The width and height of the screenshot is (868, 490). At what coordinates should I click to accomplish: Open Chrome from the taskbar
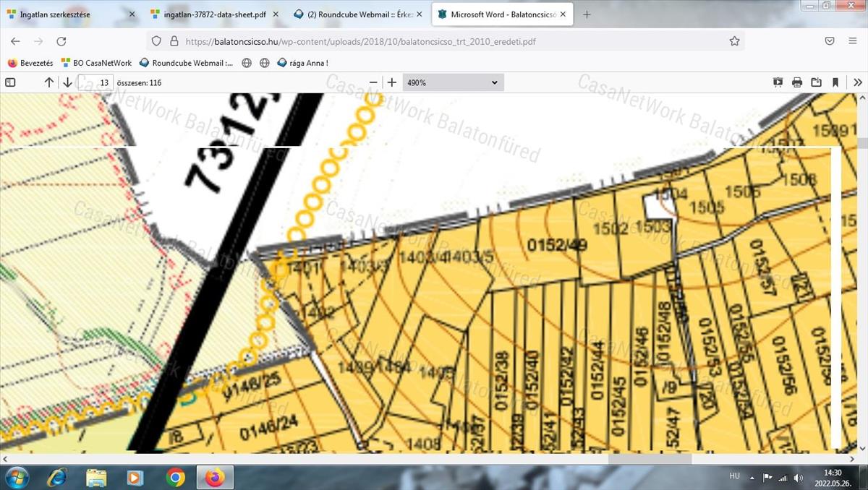(175, 477)
